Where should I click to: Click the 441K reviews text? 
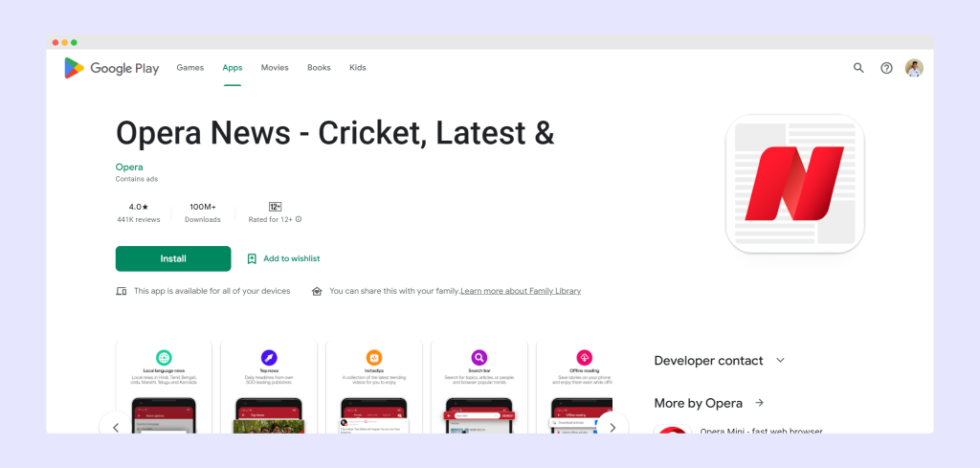138,220
